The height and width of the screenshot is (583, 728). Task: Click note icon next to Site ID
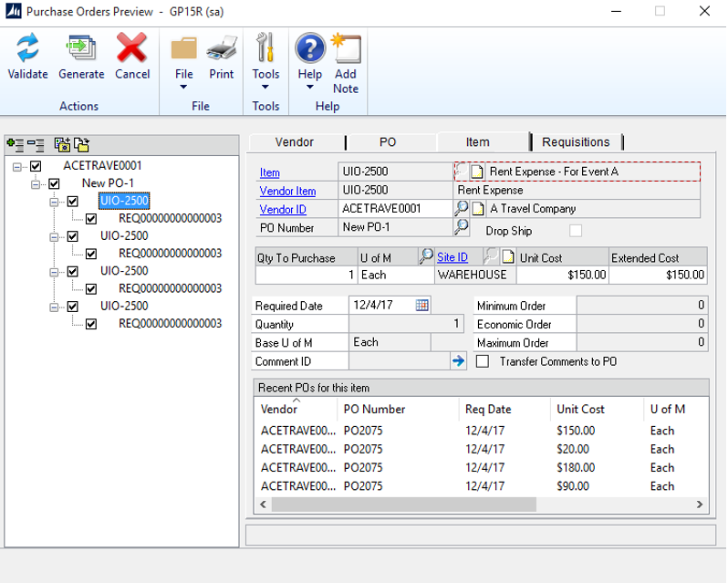pos(508,256)
